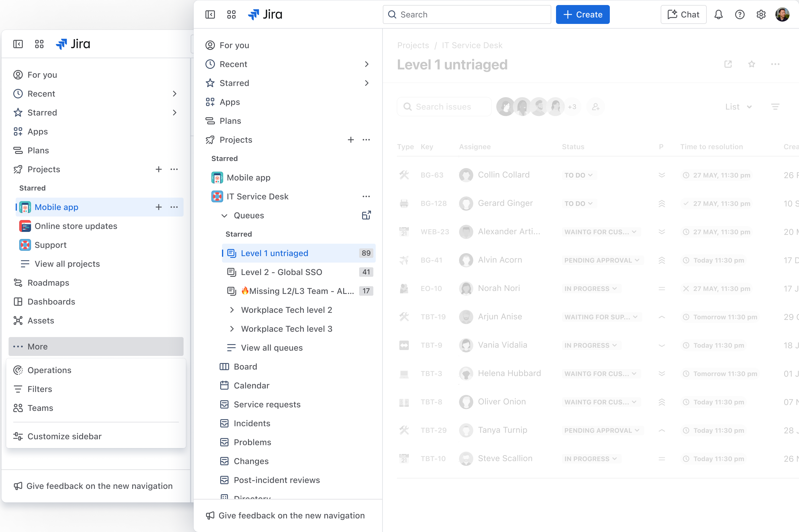Open Queues pop-out icon
The height and width of the screenshot is (532, 799).
(x=366, y=215)
